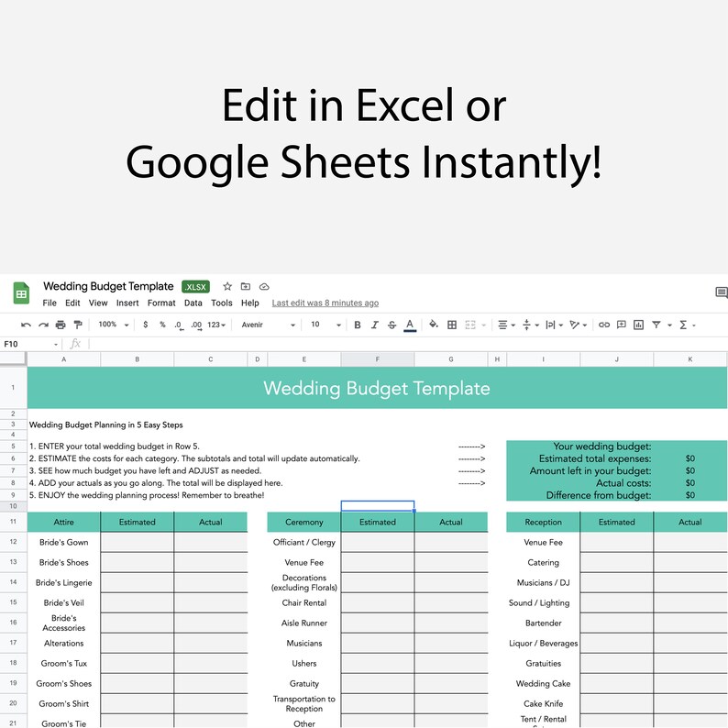728x728 pixels.
Task: Open the vertical align dropdown
Action: (x=530, y=325)
